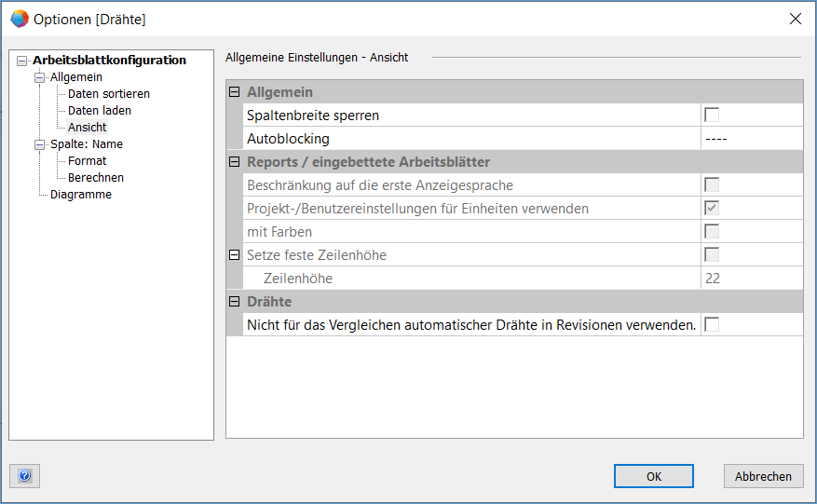Image resolution: width=817 pixels, height=504 pixels.
Task: Toggle the Drähte comparison checkbox
Action: point(712,324)
